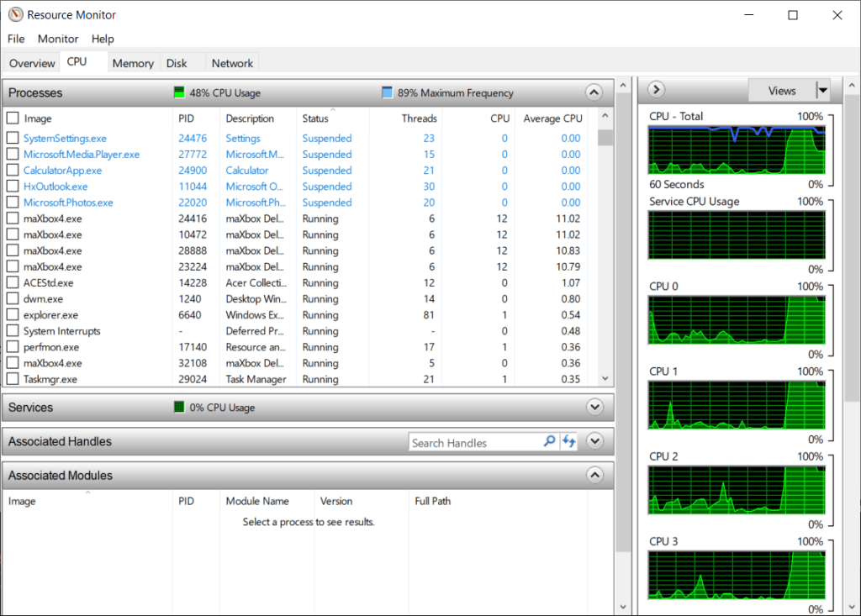
Task: Click the blue Maximum Frequency indicator icon
Action: pos(387,92)
